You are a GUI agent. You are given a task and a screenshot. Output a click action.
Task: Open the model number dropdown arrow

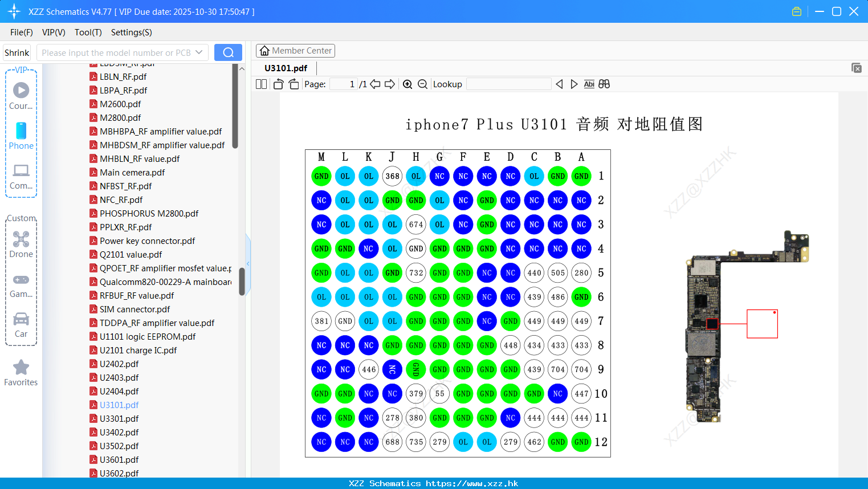[199, 52]
